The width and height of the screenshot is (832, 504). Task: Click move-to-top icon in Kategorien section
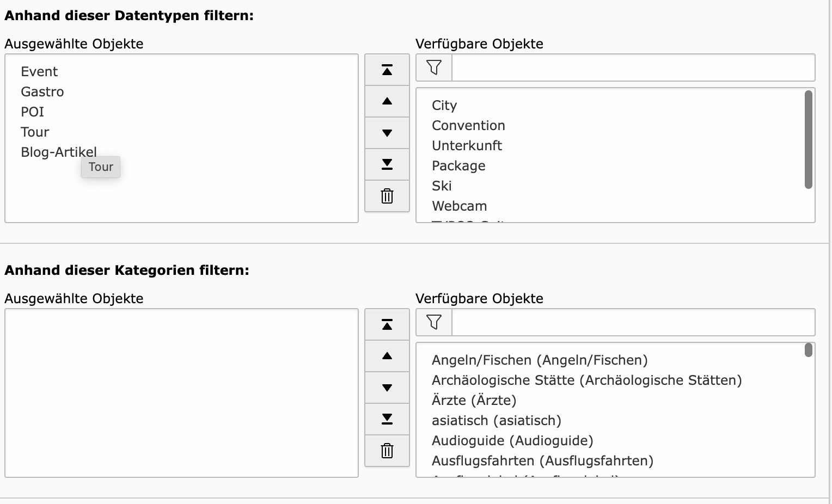[387, 325]
